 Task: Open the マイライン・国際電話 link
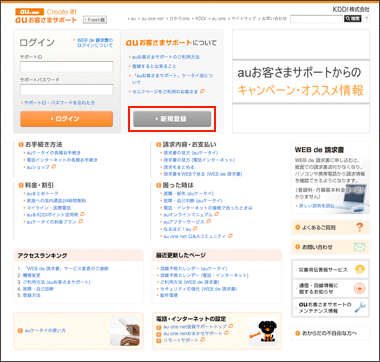coord(49,208)
